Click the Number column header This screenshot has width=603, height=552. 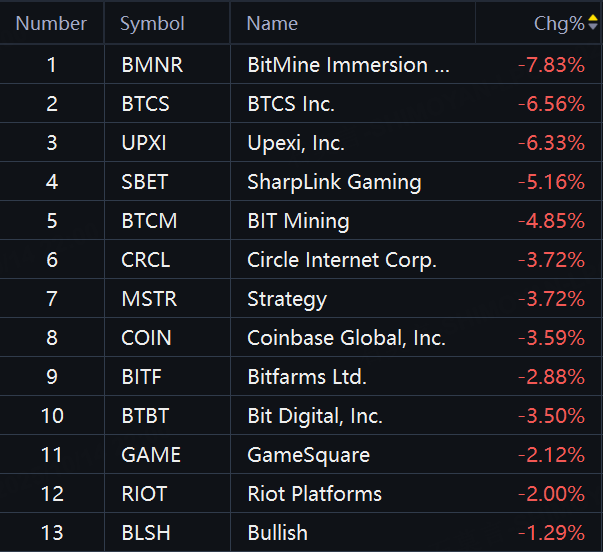pos(52,23)
